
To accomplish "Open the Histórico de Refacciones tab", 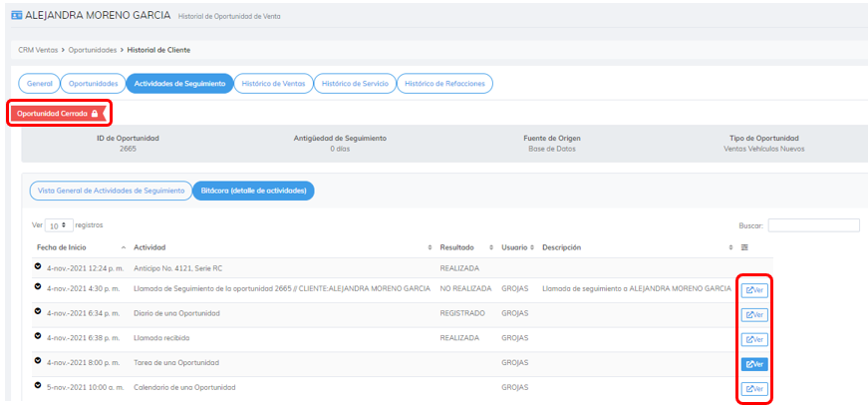I will [444, 84].
